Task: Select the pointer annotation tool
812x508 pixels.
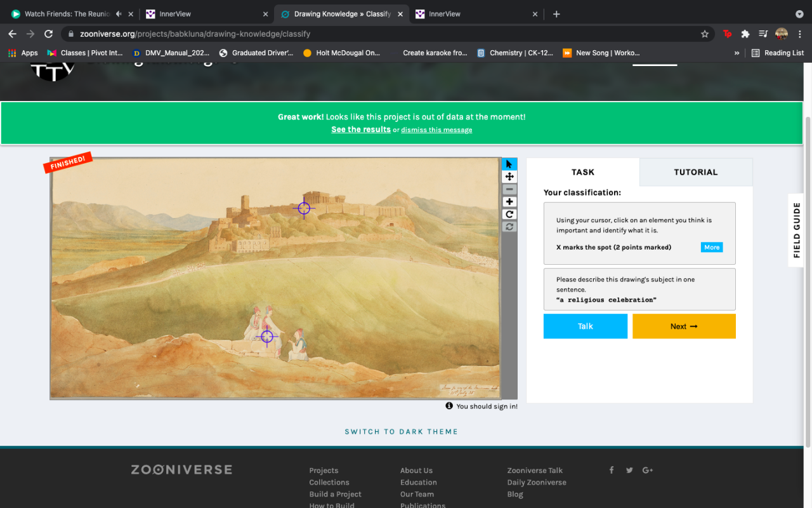Action: pos(509,164)
